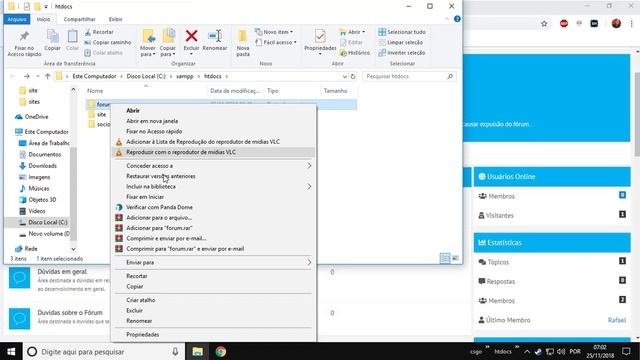640x360 pixels.
Task: Collapse the Explorer ribbon with chevron
Action: 447,19
